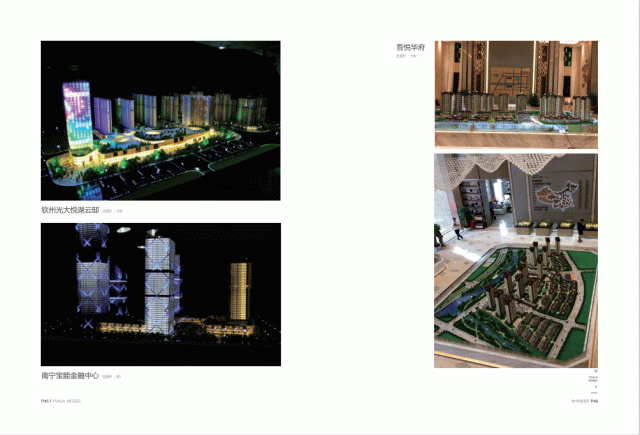Click the scale subtitle under 晋悦华府
640x435 pixels.
(405, 56)
